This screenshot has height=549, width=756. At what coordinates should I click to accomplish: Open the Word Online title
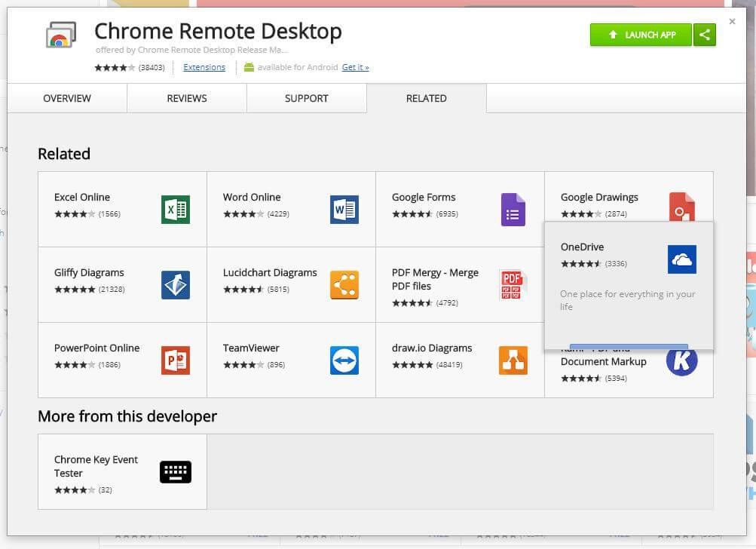tap(252, 197)
